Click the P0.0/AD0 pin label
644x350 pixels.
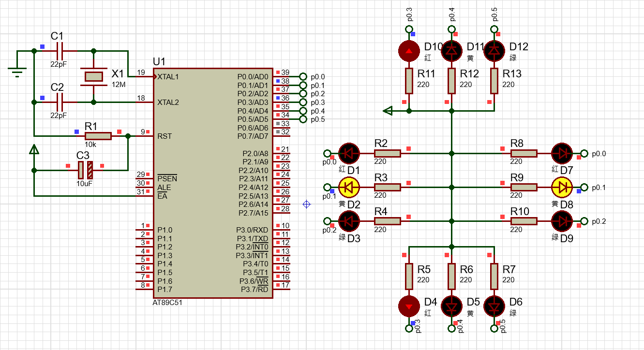[253, 77]
